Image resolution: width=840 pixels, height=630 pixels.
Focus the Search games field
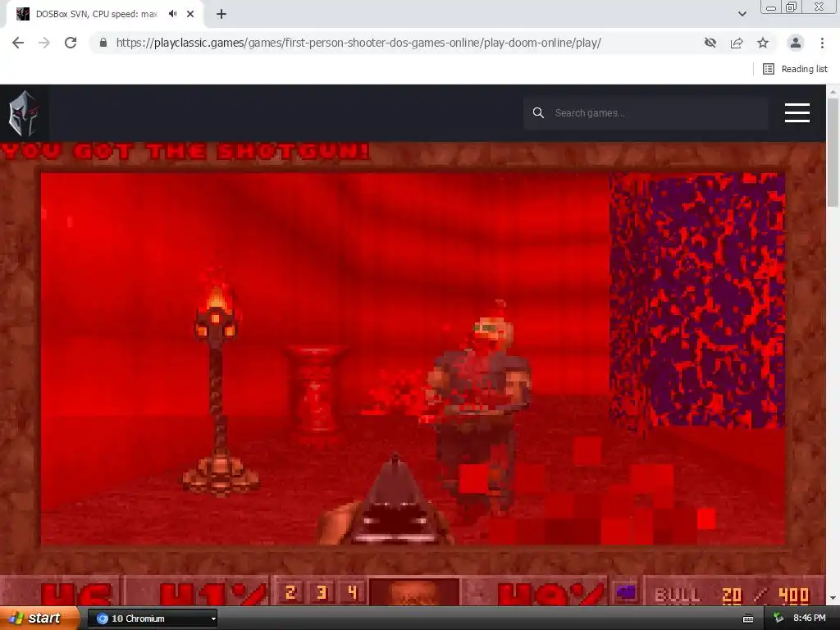point(646,113)
